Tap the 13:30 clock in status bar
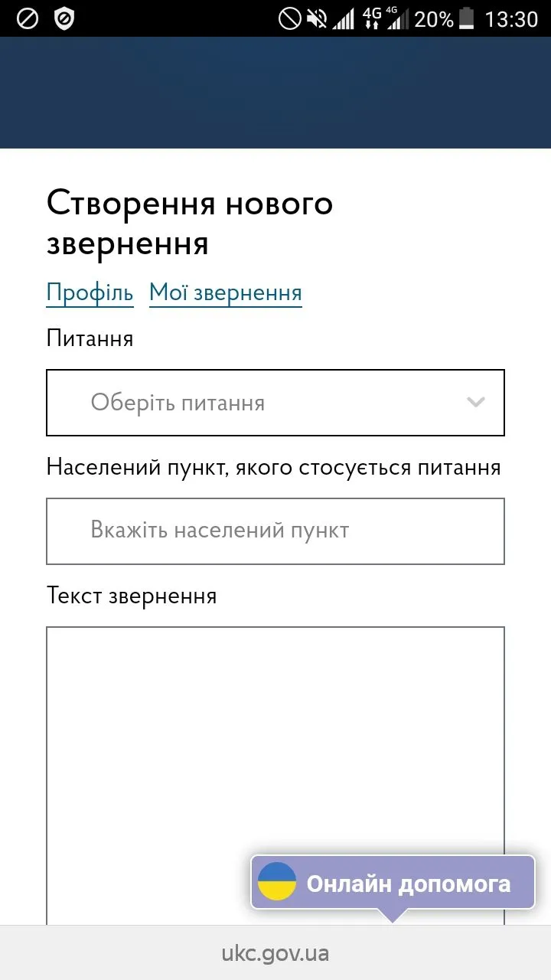The height and width of the screenshot is (980, 551). 511,18
